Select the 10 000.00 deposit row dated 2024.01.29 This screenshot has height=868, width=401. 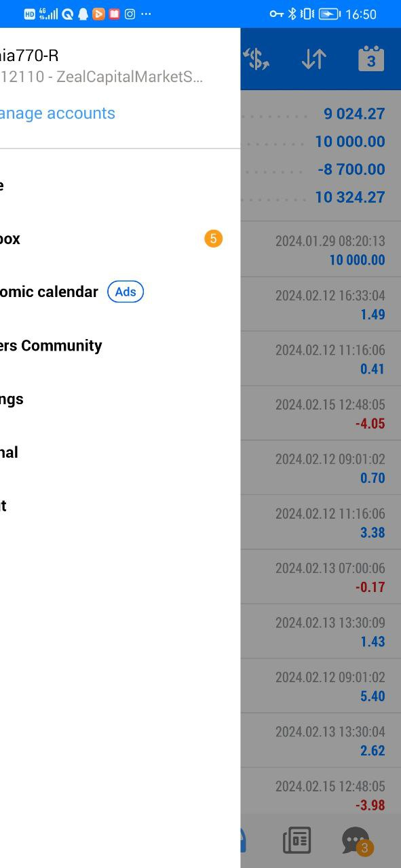click(321, 250)
